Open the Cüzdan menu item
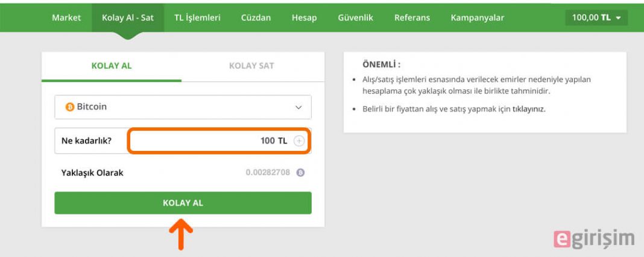Viewport: 644px width, 257px height. [x=256, y=17]
